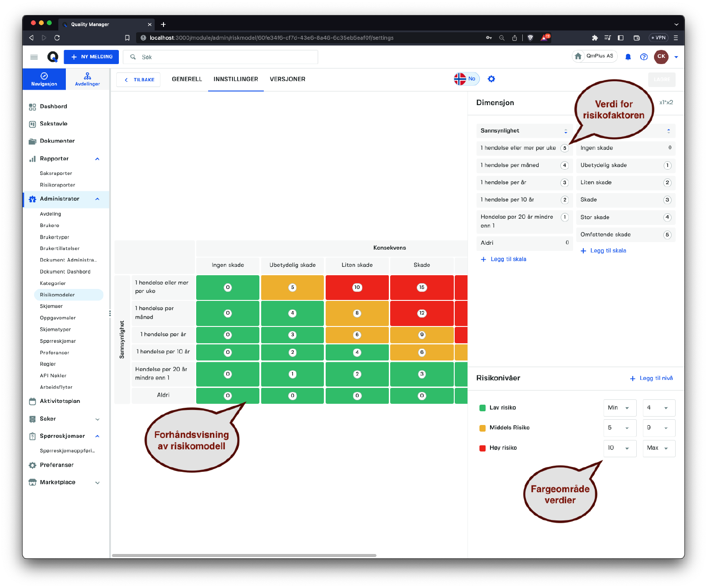This screenshot has width=707, height=588.
Task: Collapse the Administrator section
Action: tap(97, 199)
